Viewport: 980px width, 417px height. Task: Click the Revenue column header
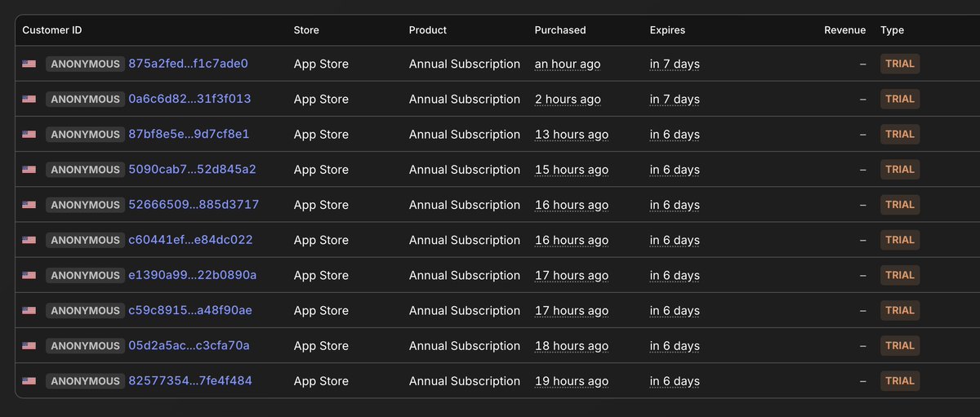point(844,30)
